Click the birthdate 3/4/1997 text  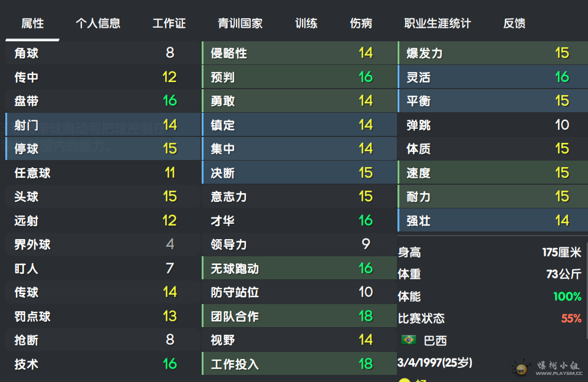(435, 363)
